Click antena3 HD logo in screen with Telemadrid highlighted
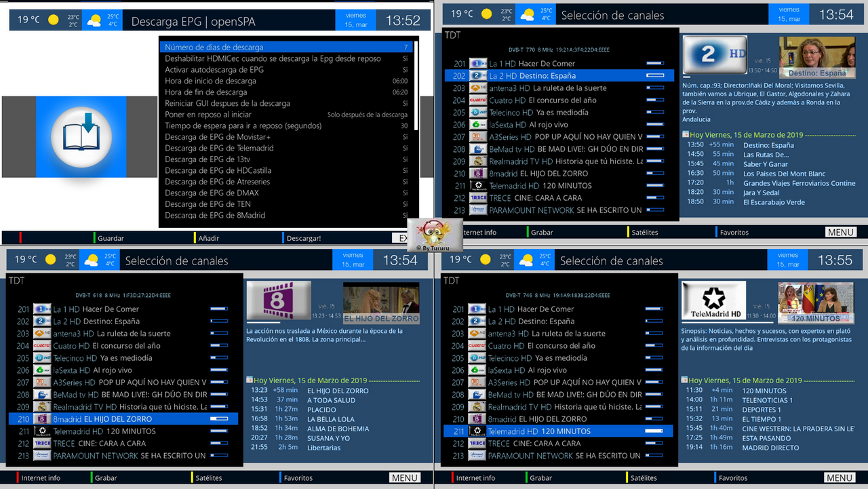This screenshot has width=868, height=489. (x=478, y=334)
